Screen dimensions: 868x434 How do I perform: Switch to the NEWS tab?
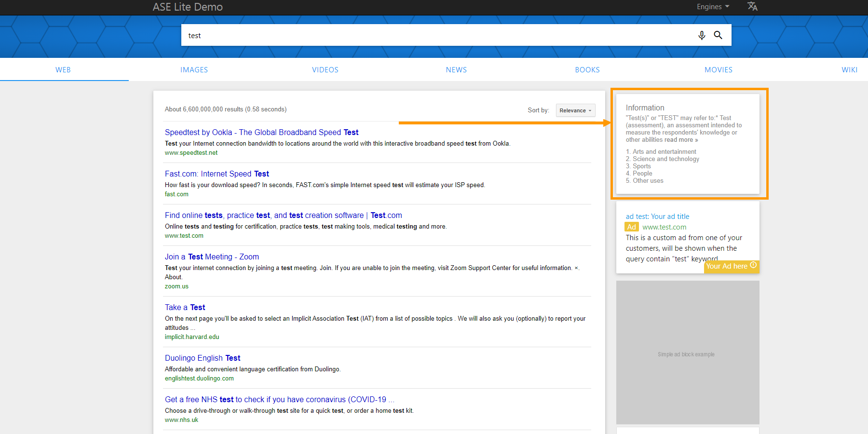[457, 70]
